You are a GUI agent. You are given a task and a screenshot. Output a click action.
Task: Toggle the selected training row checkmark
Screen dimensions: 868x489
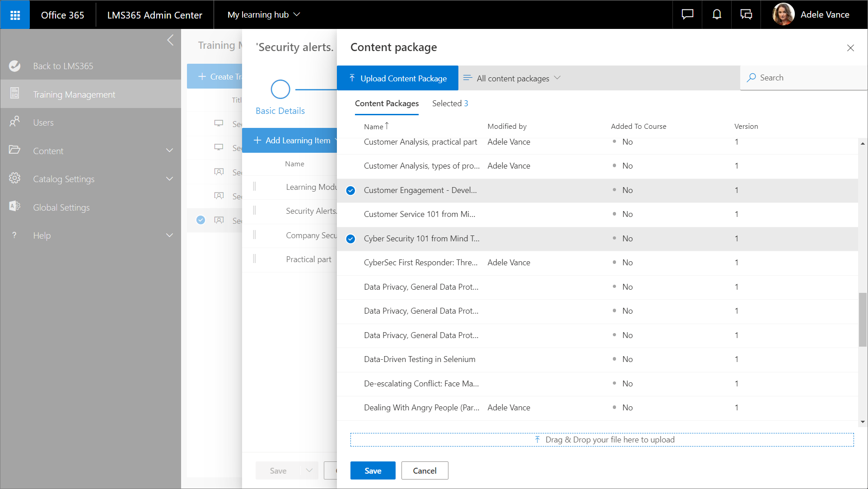201,220
